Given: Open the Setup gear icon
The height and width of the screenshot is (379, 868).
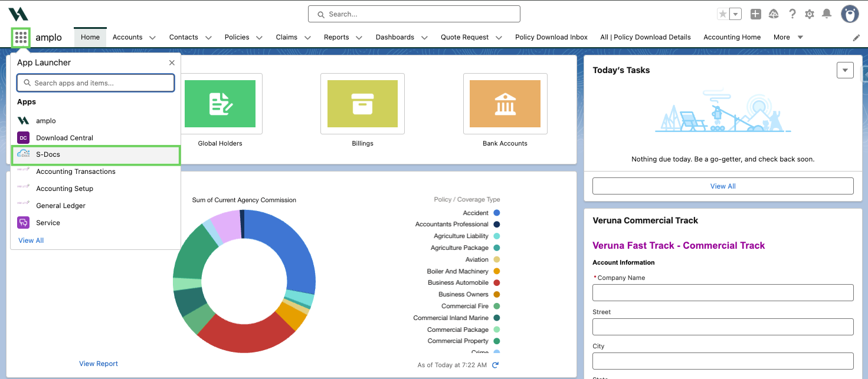Looking at the screenshot, I should [x=810, y=14].
